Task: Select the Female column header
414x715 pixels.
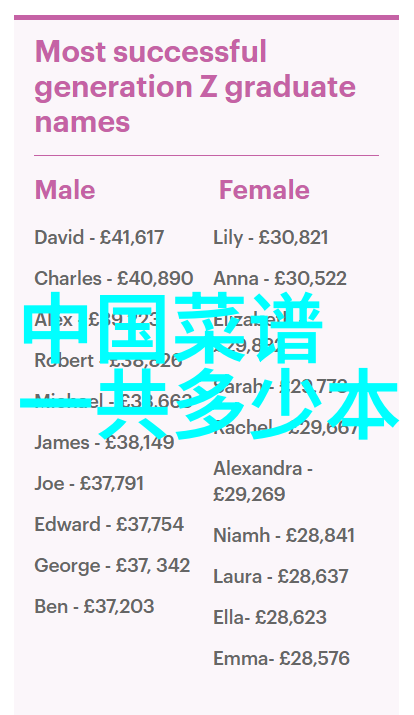Action: point(264,190)
